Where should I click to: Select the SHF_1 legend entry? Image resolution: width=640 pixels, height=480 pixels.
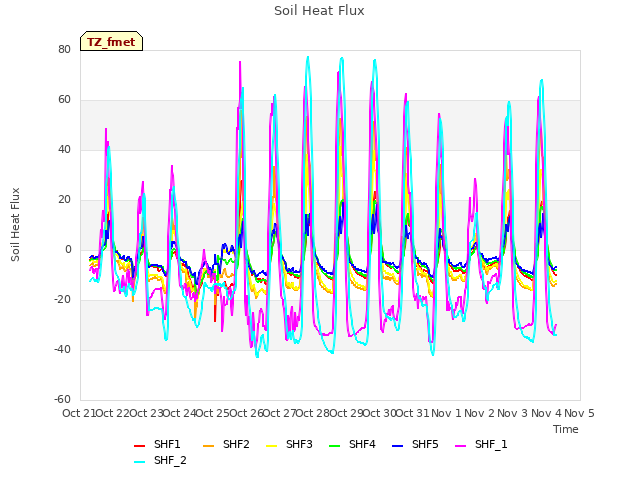(481, 444)
